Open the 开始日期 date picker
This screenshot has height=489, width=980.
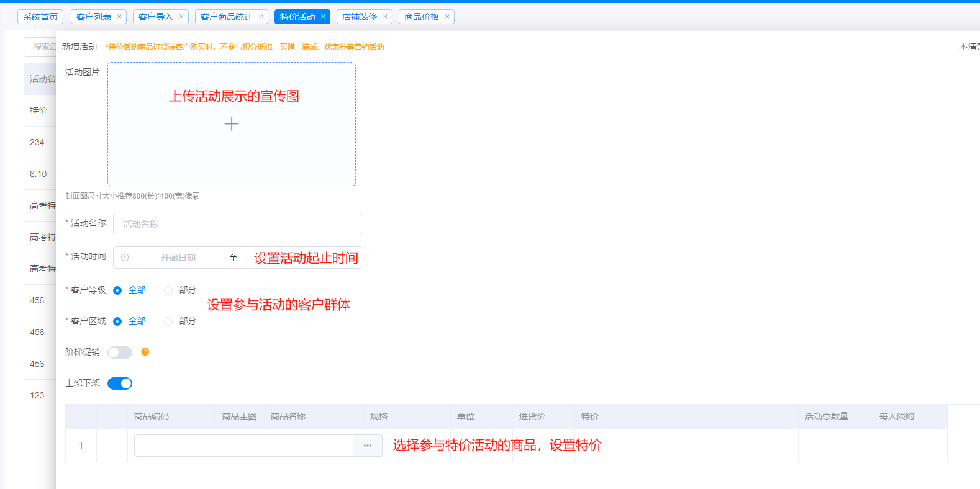178,258
